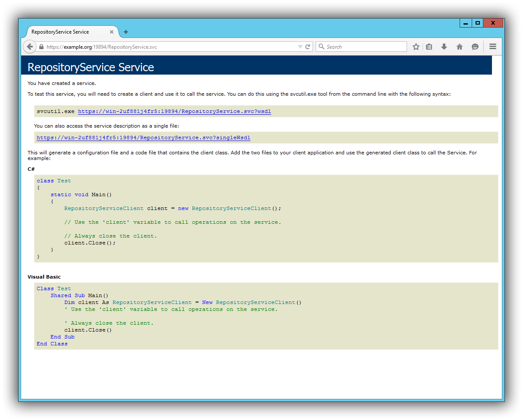Viewport: 523px width, 420px height.
Task: Go to the Firefox home page
Action: [460, 47]
